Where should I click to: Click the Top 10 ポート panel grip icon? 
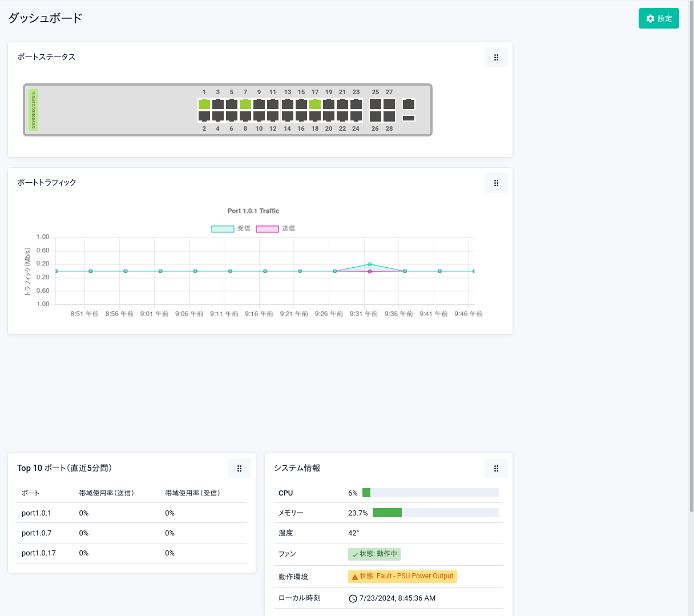(239, 468)
